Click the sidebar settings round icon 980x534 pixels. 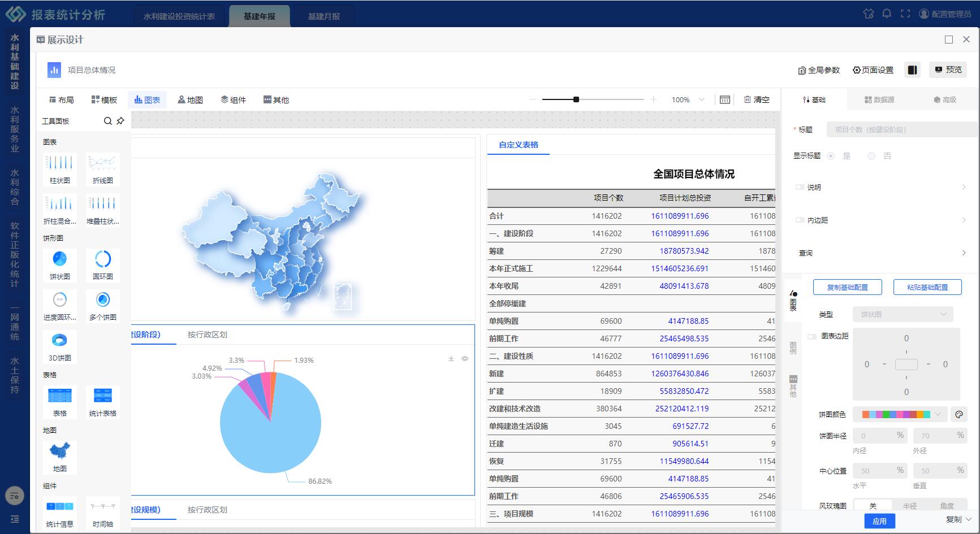[15, 496]
